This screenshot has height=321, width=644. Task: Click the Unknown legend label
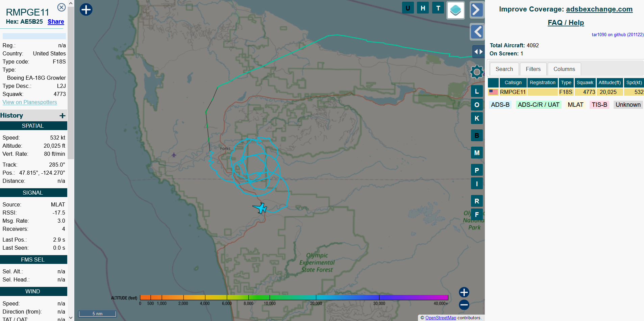coord(628,105)
